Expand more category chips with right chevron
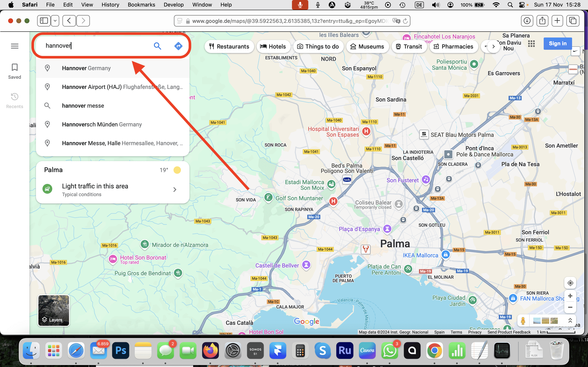This screenshot has height=367, width=588. (x=493, y=46)
